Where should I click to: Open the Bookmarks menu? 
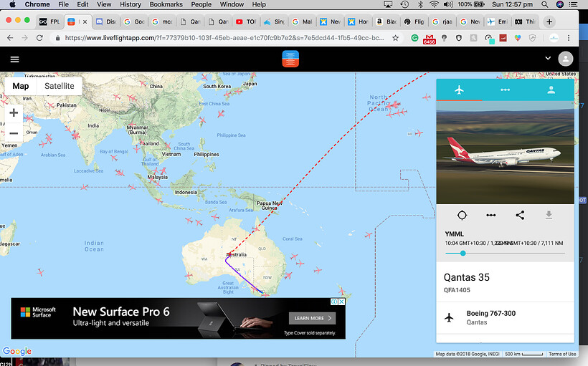tap(166, 4)
